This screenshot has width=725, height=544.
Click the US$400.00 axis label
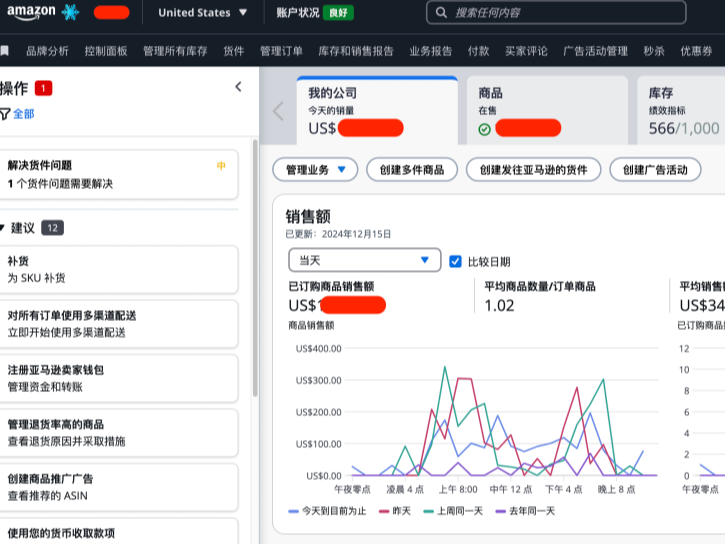click(319, 348)
